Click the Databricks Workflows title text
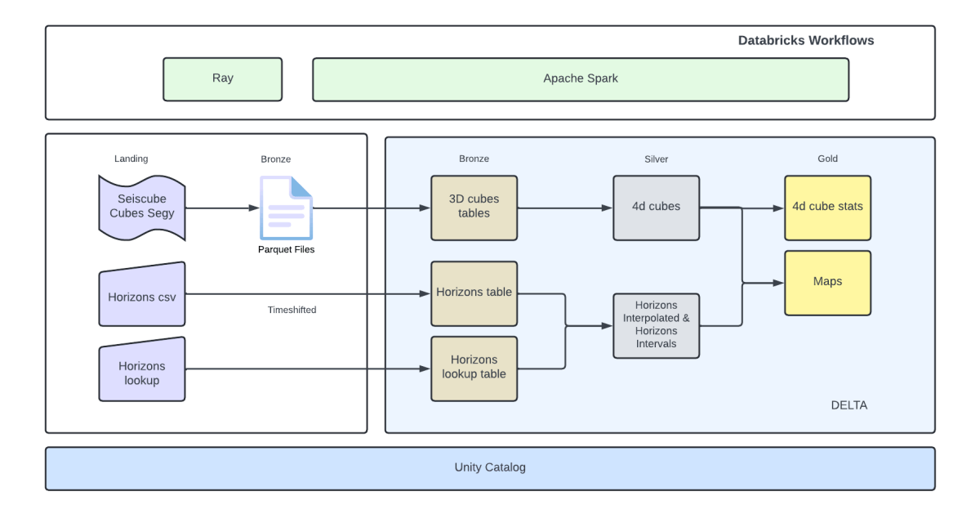Screen dimensions: 980x514 (x=806, y=40)
